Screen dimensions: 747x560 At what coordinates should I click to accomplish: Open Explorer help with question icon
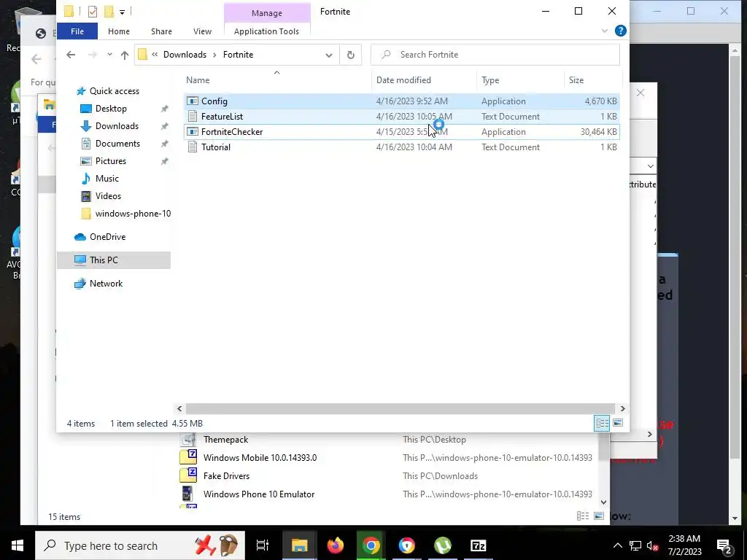[x=620, y=31]
